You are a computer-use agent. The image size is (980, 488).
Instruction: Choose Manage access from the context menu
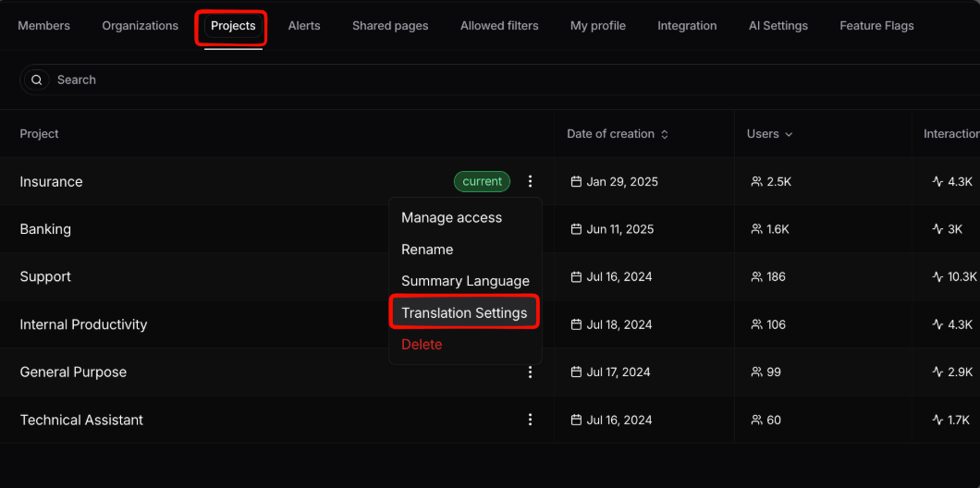(465, 217)
